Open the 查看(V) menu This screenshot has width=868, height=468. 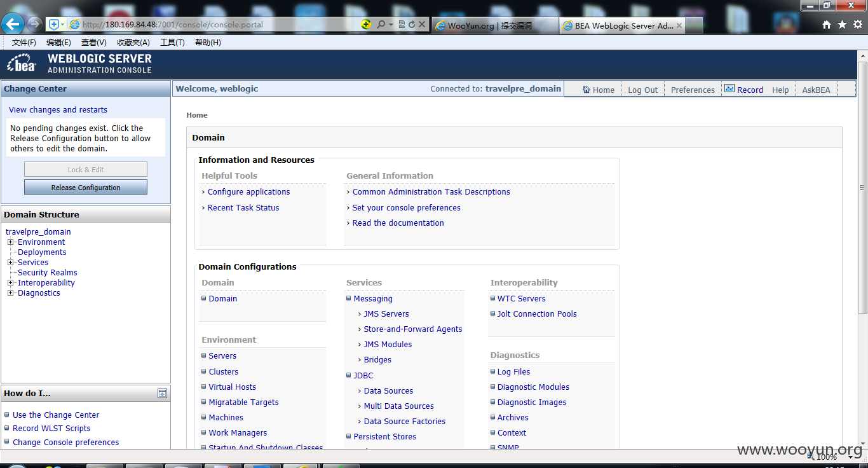click(93, 43)
